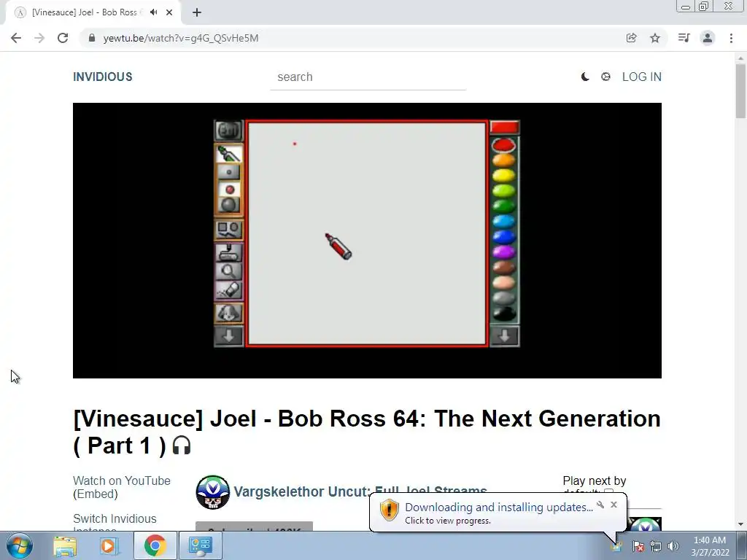The height and width of the screenshot is (560, 747).
Task: Click the volume speaker tray icon
Action: [x=673, y=546]
